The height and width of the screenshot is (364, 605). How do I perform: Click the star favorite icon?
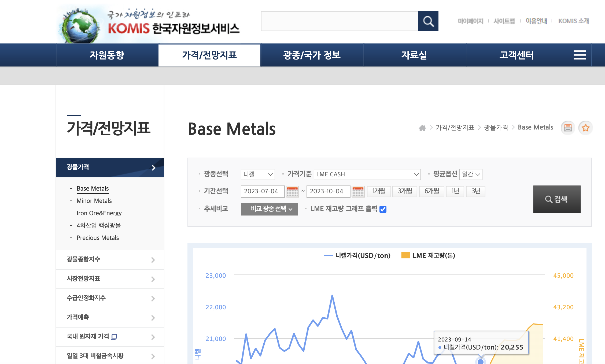click(585, 128)
